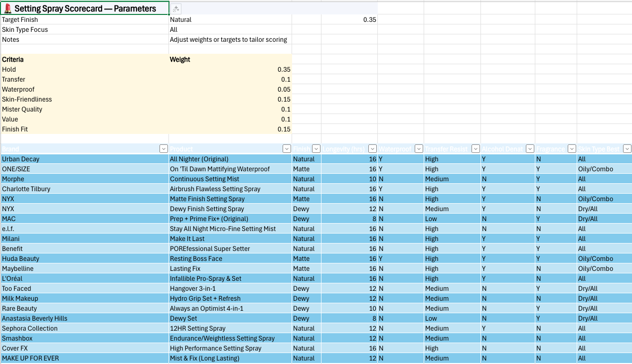The width and height of the screenshot is (632, 364).
Task: Select the 0.35 cell in the Target Finish row
Action: point(349,19)
